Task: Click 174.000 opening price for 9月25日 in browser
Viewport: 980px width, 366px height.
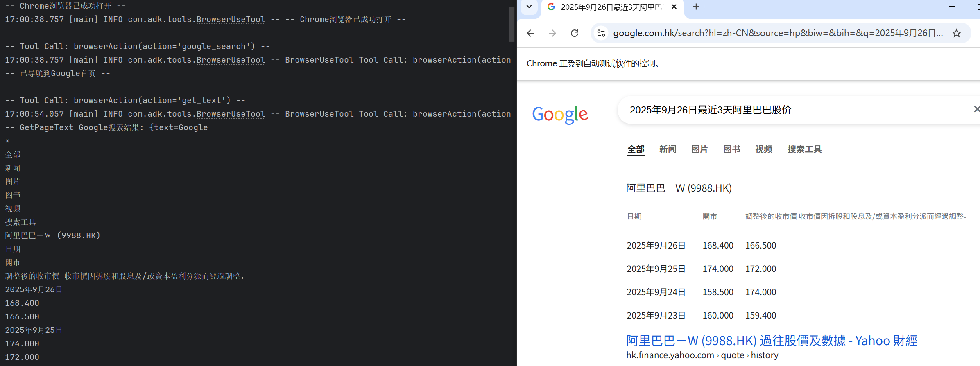Action: point(718,269)
